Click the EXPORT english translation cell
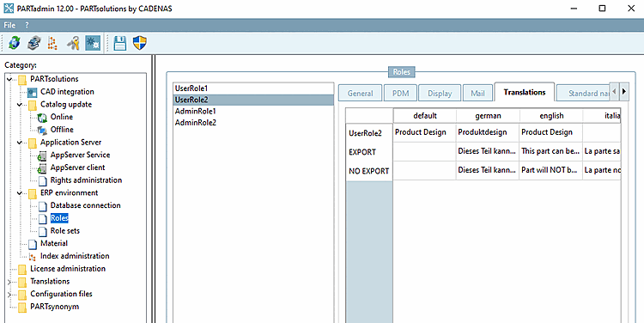This screenshot has width=644, height=323. click(550, 152)
